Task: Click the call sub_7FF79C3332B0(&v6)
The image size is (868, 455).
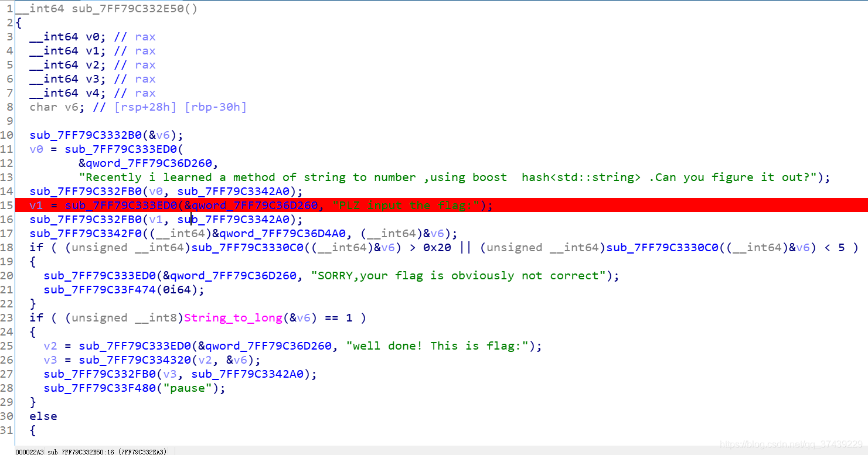Action: pyautogui.click(x=107, y=135)
